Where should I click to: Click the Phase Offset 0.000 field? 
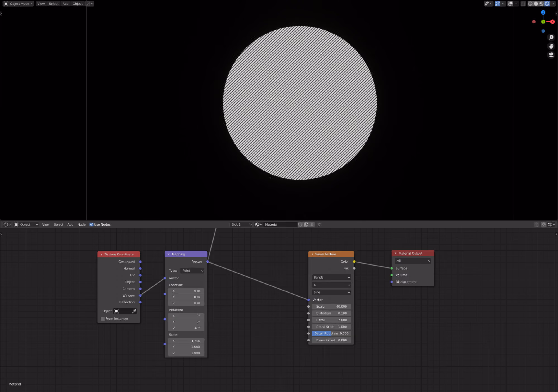(331, 340)
